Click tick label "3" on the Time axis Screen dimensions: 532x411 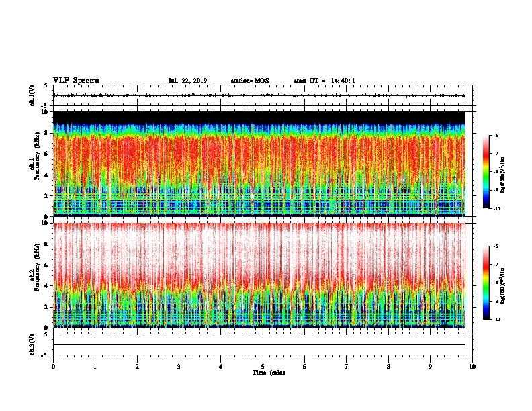(179, 367)
